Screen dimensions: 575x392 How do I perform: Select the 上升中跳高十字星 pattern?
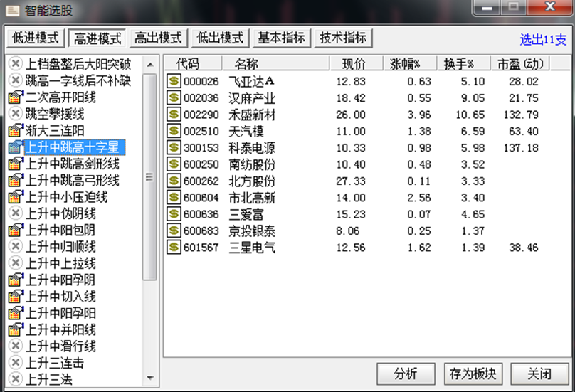pos(75,147)
